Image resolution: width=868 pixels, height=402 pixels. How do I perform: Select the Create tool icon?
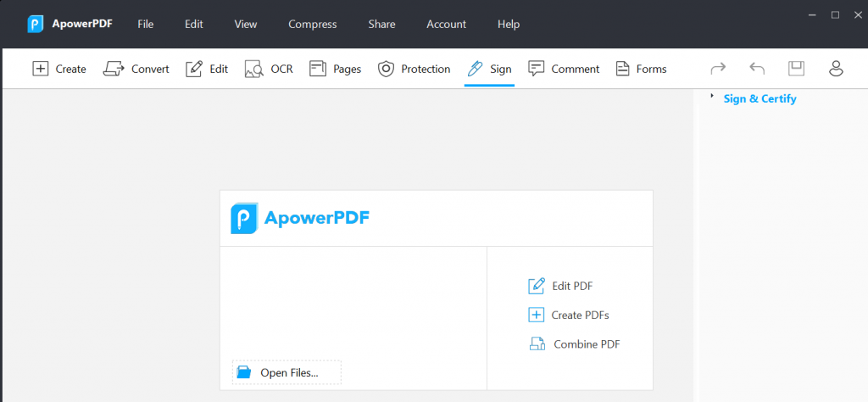point(41,69)
